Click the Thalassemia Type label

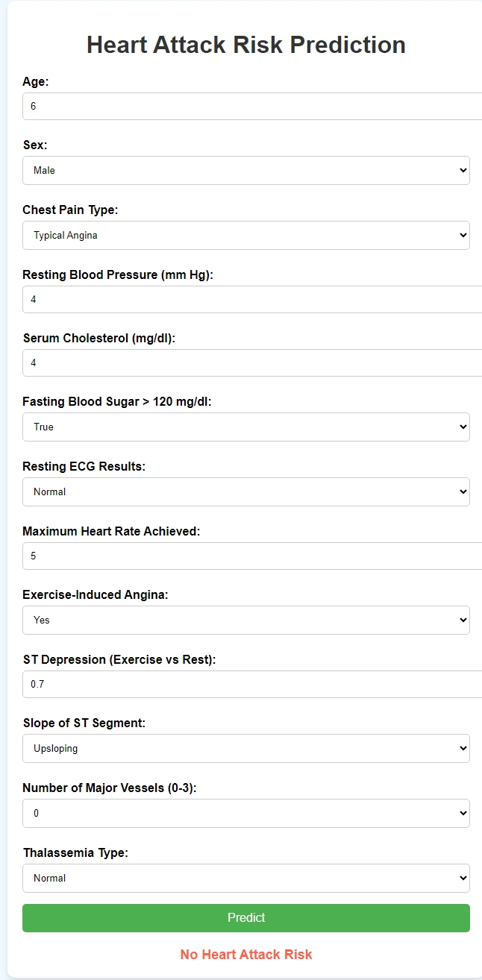tap(75, 852)
